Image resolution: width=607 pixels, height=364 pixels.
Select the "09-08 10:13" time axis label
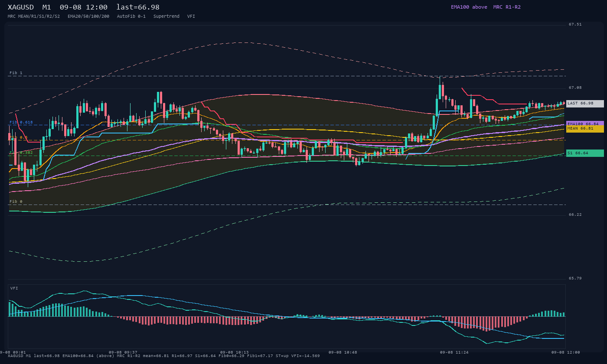coord(235,352)
